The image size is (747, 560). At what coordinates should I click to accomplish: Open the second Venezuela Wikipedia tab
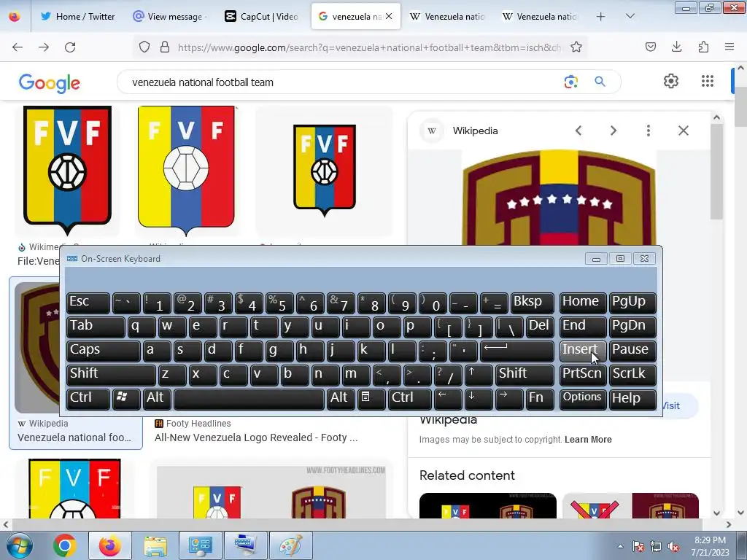[541, 16]
